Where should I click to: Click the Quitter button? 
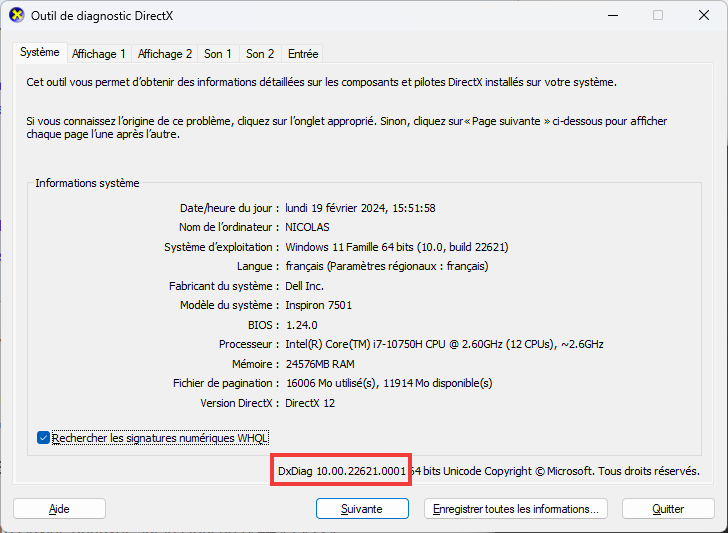668,509
